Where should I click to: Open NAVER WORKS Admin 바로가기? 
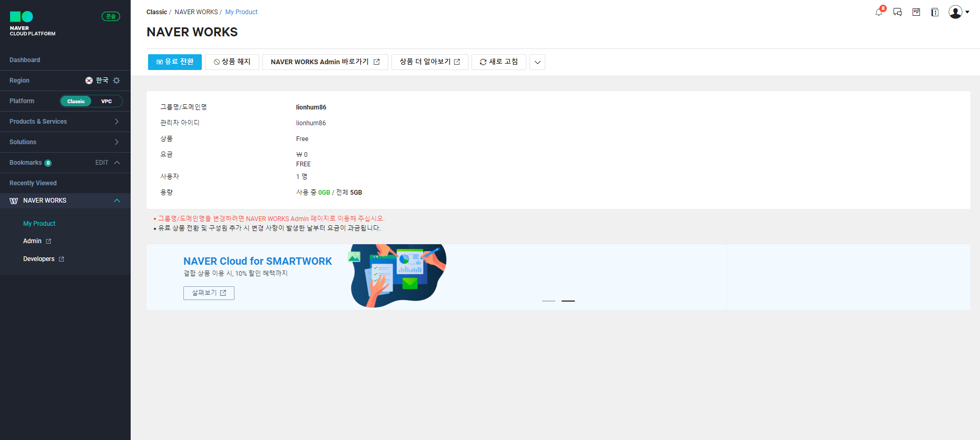[x=325, y=62]
